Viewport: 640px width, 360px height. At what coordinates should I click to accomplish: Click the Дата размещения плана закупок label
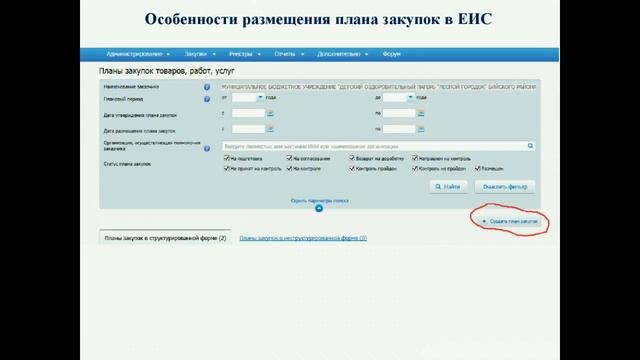click(x=140, y=131)
